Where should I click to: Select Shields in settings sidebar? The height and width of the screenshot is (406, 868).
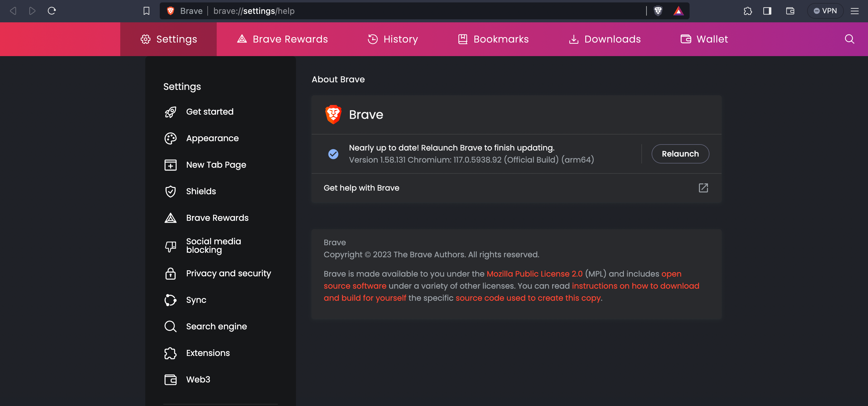(x=201, y=191)
